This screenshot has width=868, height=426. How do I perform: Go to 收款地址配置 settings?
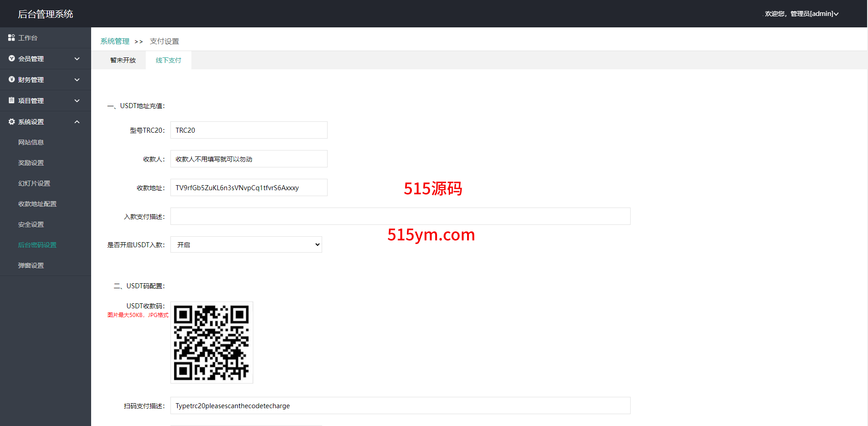[x=37, y=204]
